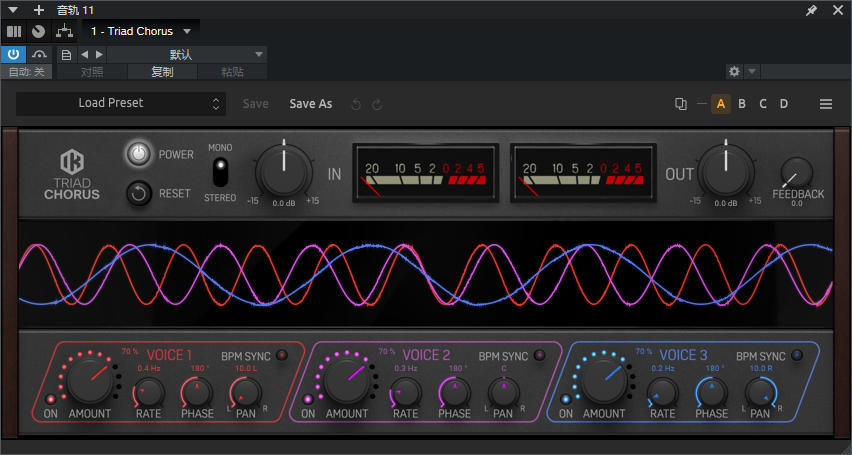This screenshot has width=852, height=455.
Task: Click the redo arrow icon
Action: pyautogui.click(x=377, y=104)
